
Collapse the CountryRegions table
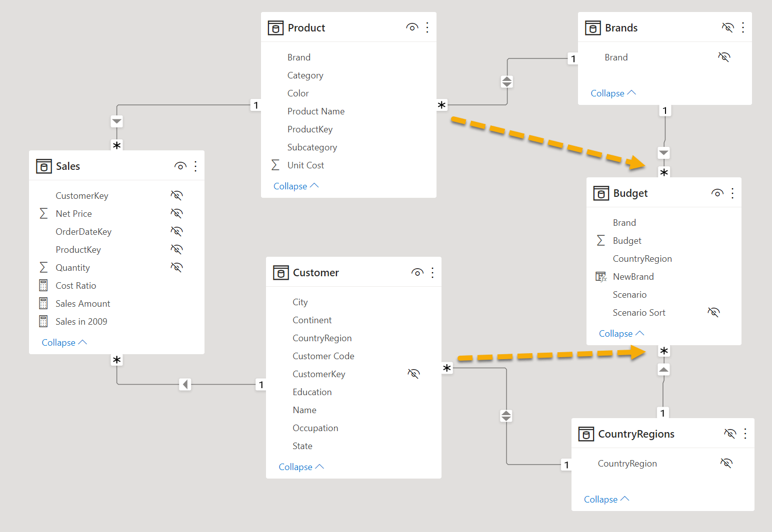tap(606, 499)
